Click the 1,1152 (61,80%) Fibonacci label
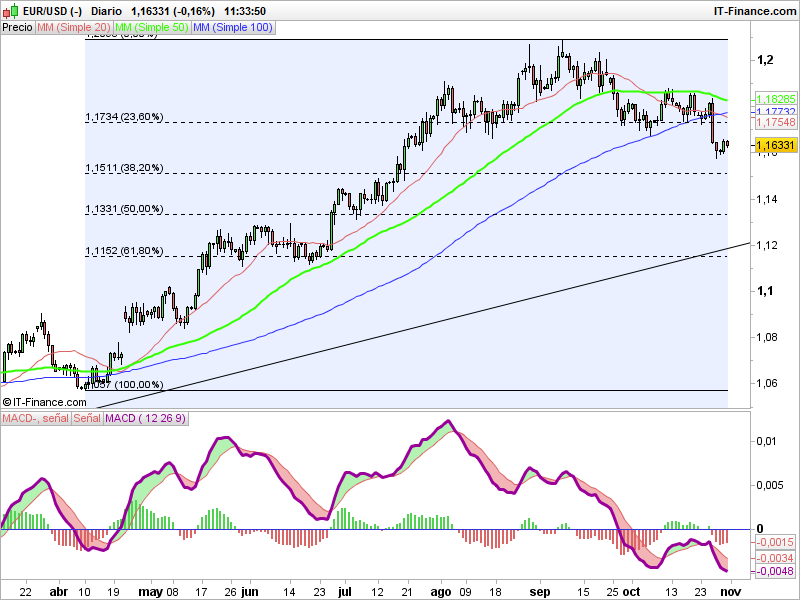This screenshot has width=800, height=600. [124, 251]
